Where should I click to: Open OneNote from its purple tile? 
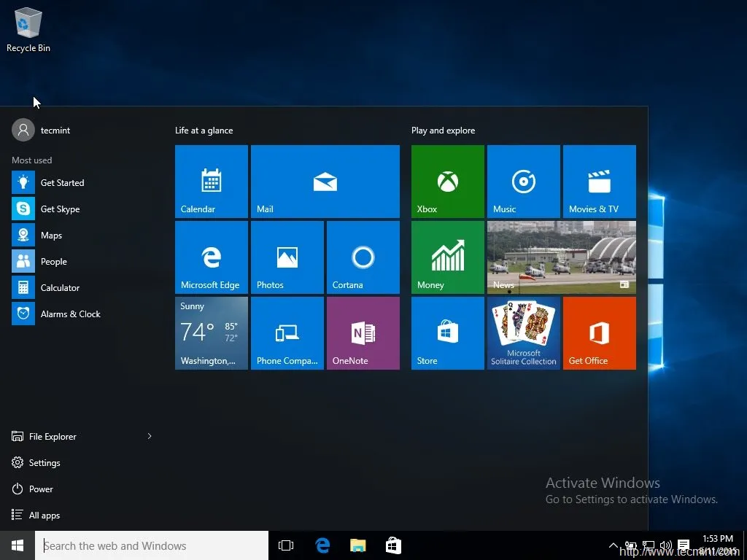(x=363, y=332)
